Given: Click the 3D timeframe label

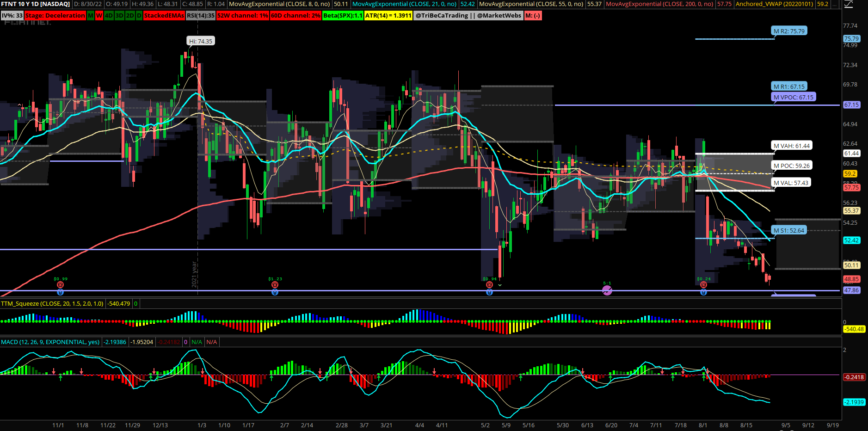Looking at the screenshot, I should 119,15.
